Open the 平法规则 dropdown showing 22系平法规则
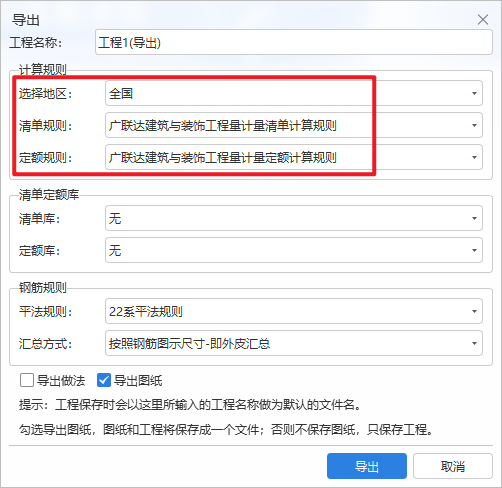 [294, 311]
